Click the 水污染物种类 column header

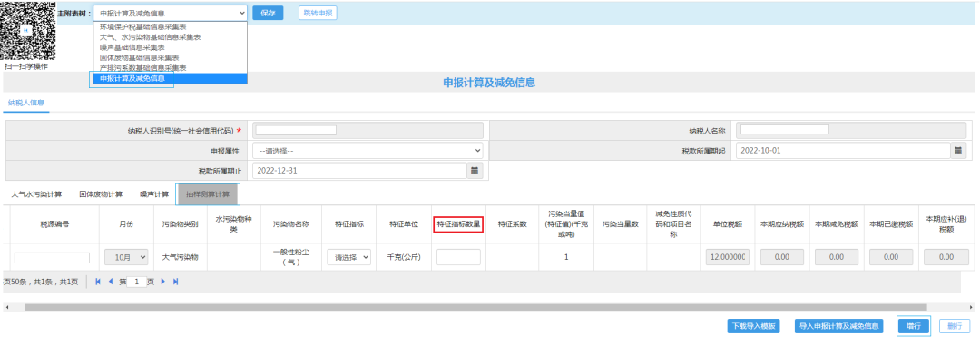tap(234, 223)
